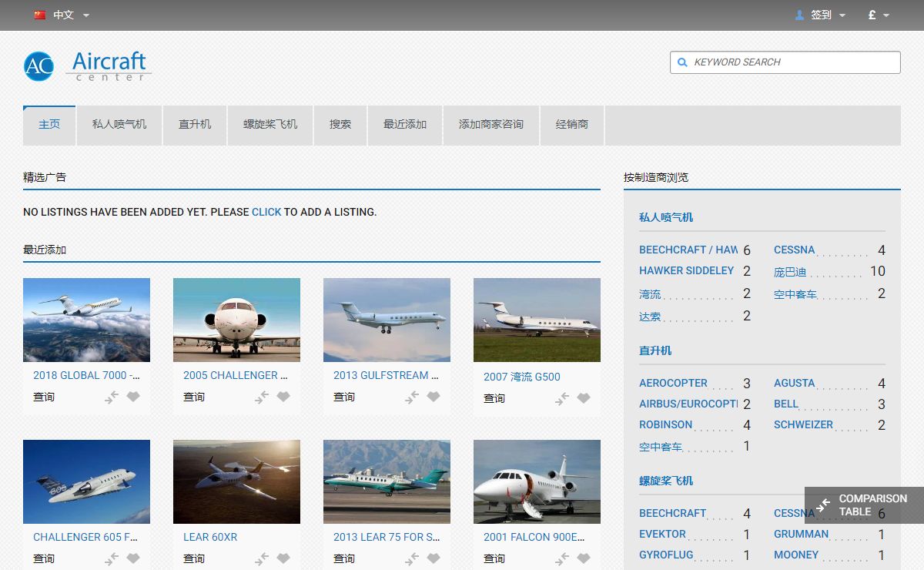Open LEAR 60XR listing title

[x=210, y=538]
